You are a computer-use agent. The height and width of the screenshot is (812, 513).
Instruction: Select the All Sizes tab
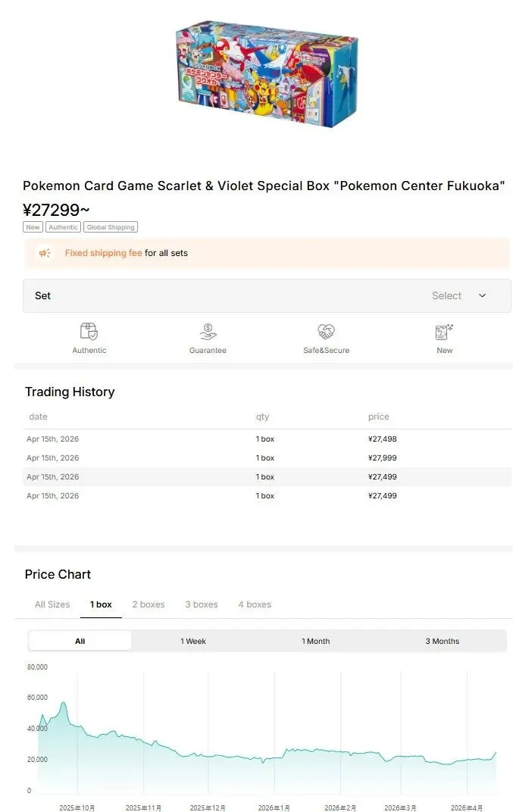(x=52, y=604)
